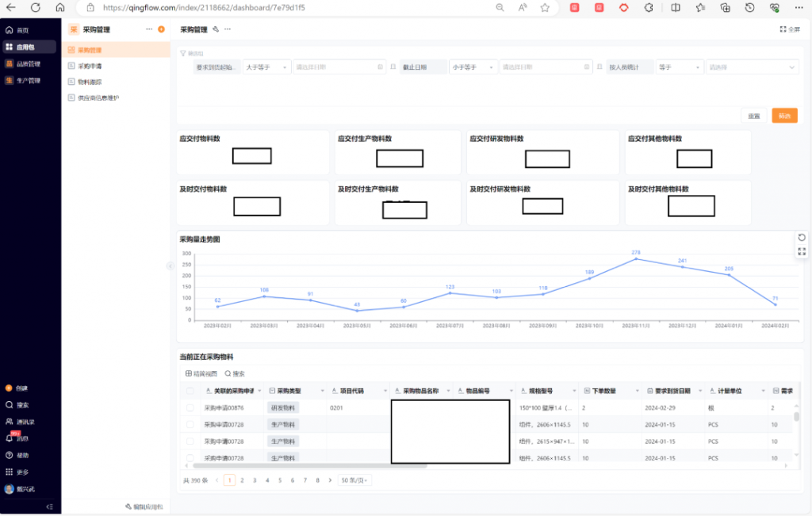The width and height of the screenshot is (812, 516).
Task: Open 通讯录 contacts in the sidebar
Action: coord(20,422)
